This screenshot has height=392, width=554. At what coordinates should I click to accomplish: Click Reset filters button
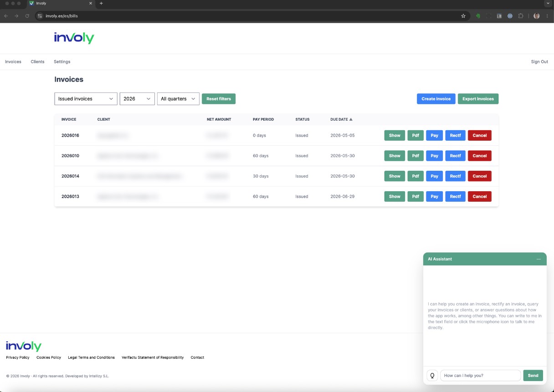(219, 99)
